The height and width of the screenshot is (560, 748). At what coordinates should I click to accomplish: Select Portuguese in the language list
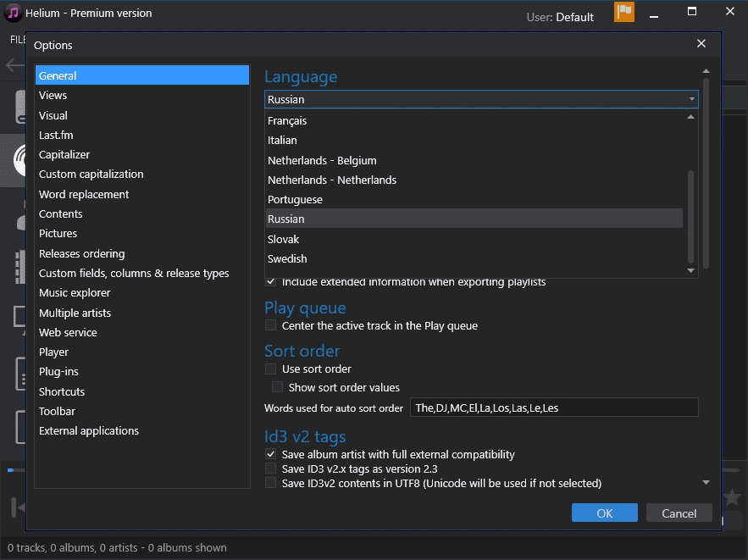click(x=474, y=199)
